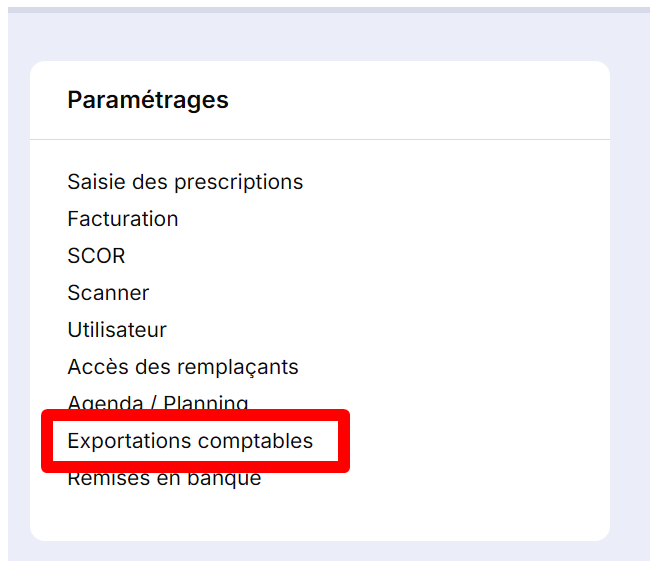
Task: Go to Facturation settings
Action: click(123, 219)
